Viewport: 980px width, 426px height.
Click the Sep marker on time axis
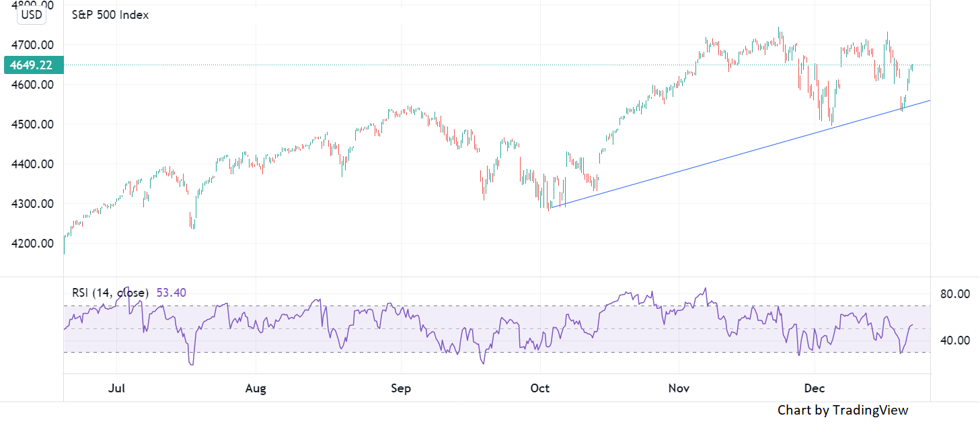tap(401, 389)
